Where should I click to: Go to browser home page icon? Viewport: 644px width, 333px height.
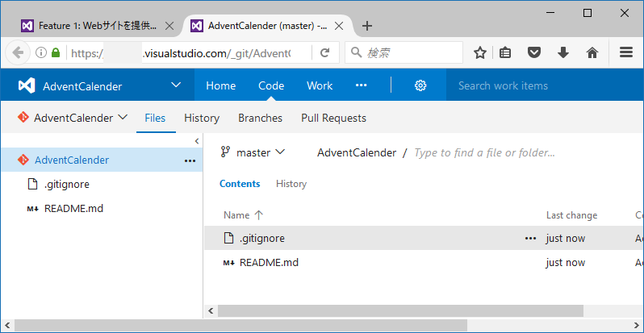pyautogui.click(x=592, y=52)
